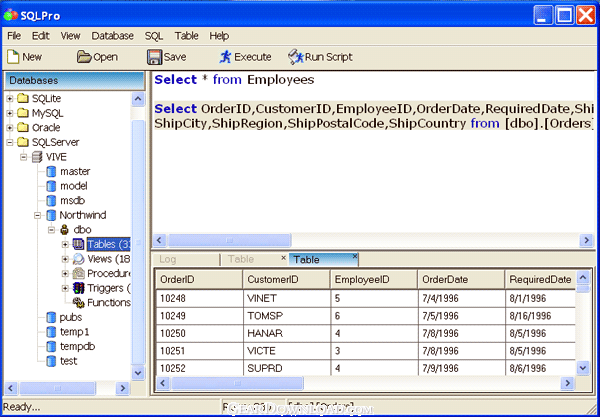This screenshot has width=600, height=417.
Task: Expand the SQLite tree node
Action: point(10,99)
